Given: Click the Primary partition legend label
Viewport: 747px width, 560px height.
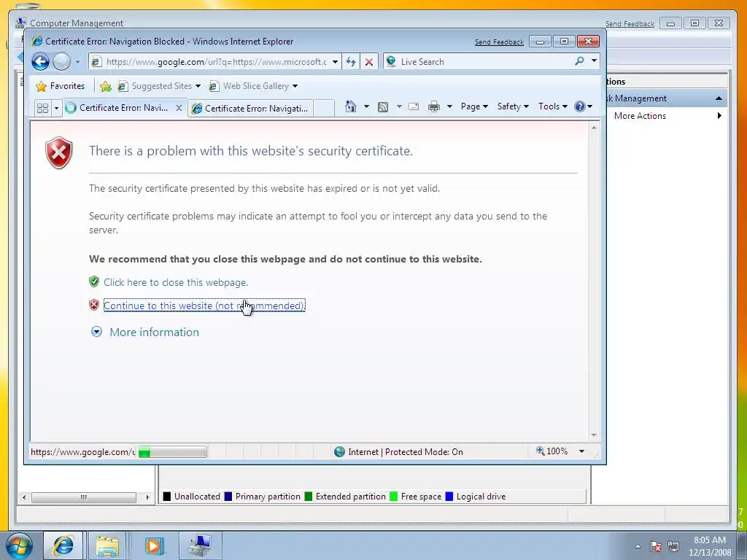Looking at the screenshot, I should [x=268, y=497].
